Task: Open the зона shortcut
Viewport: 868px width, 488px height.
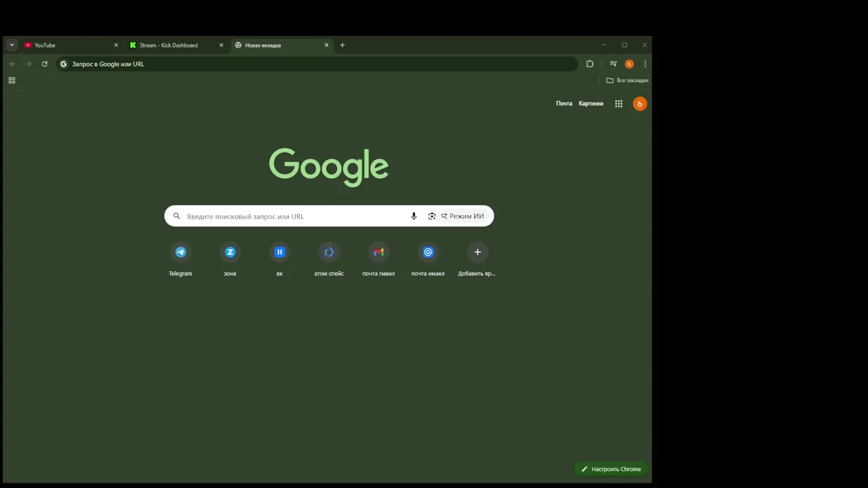Action: click(230, 260)
